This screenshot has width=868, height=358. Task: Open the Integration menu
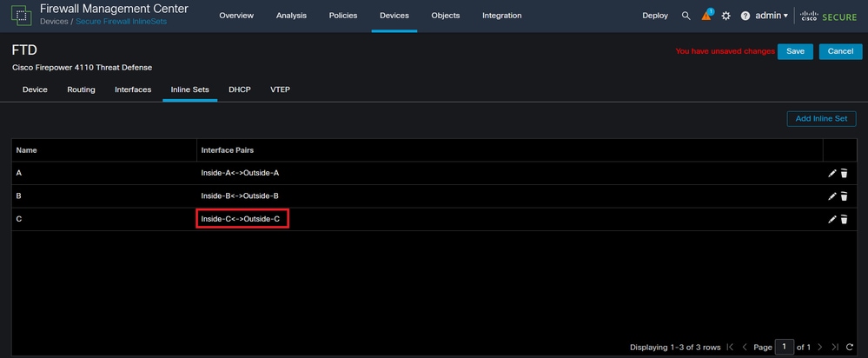pyautogui.click(x=501, y=16)
